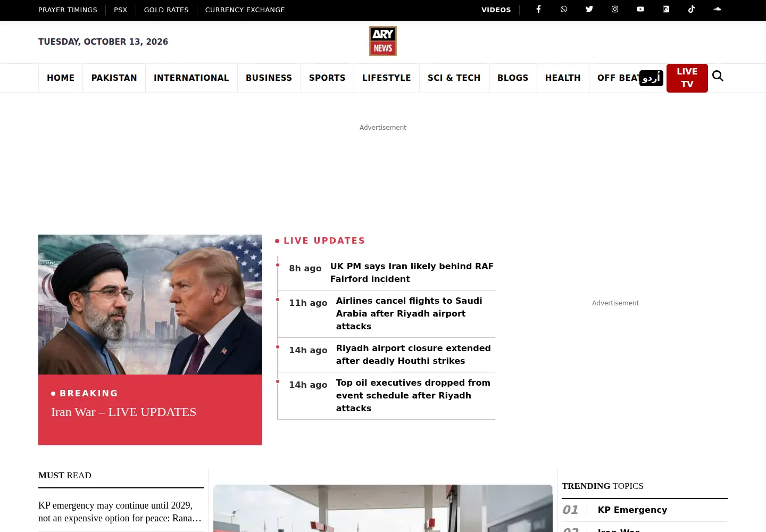Open the Iran War – LIVE UPDATES headline

point(123,412)
